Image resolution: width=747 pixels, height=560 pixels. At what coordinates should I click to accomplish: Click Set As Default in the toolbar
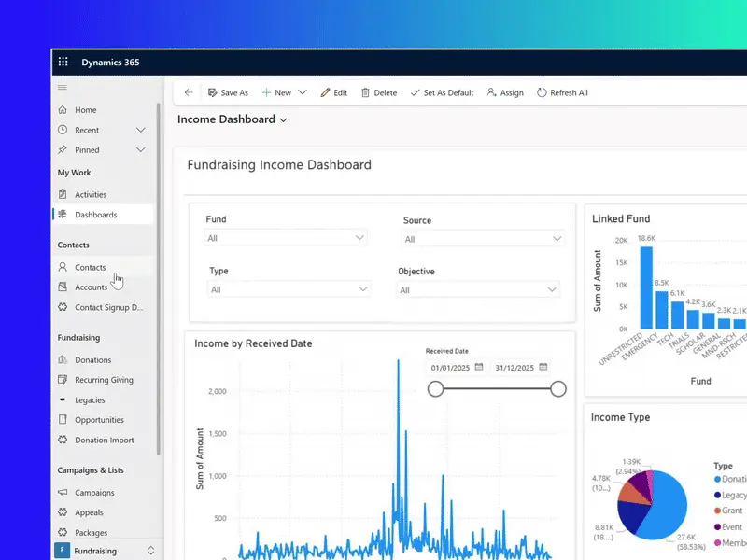[x=442, y=92]
